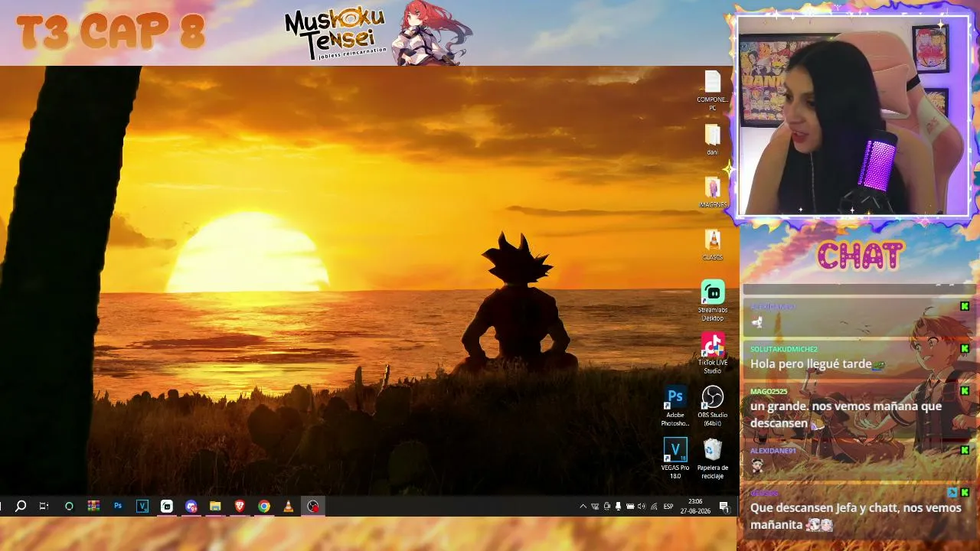The image size is (980, 551).
Task: Select VEGAS Pro 18.0 desktop shortcut
Action: (675, 459)
